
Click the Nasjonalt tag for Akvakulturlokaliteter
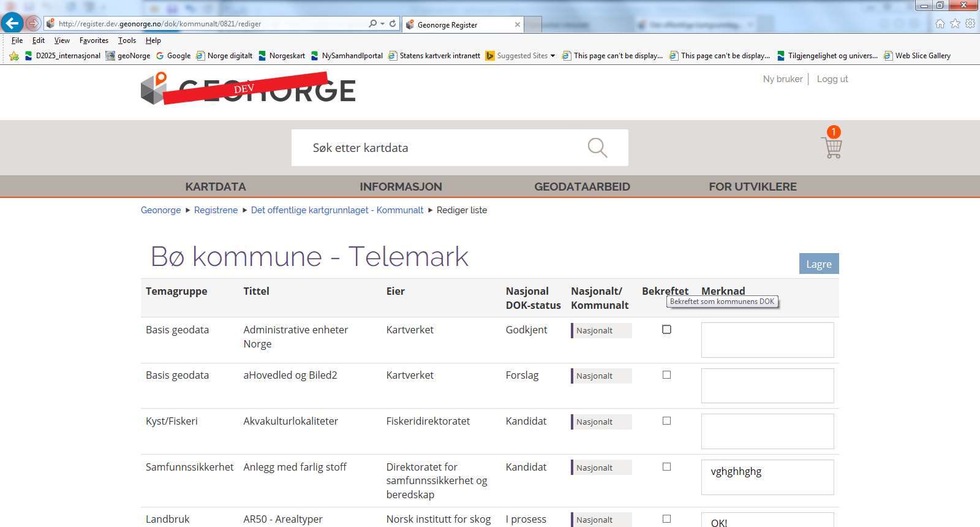coord(601,422)
